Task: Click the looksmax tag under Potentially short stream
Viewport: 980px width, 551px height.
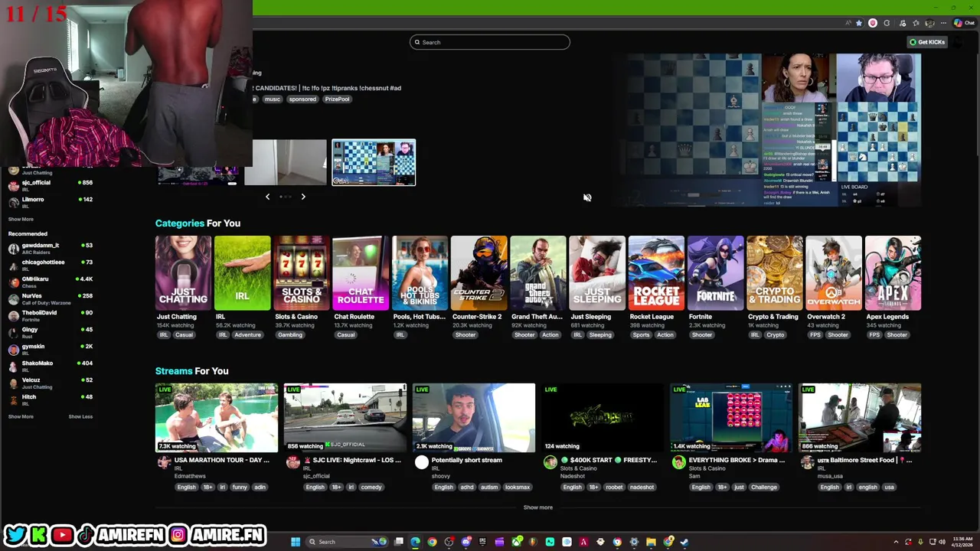Action: 517,487
